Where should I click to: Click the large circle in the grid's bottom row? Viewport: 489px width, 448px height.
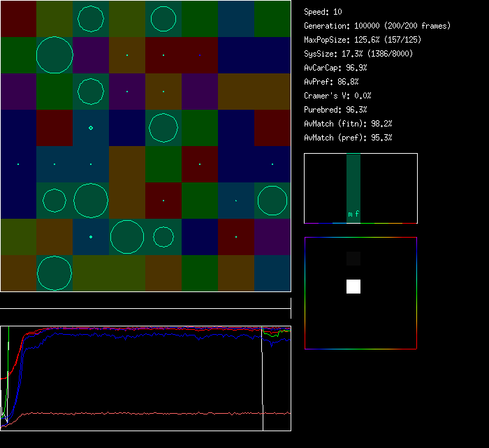coord(54,273)
